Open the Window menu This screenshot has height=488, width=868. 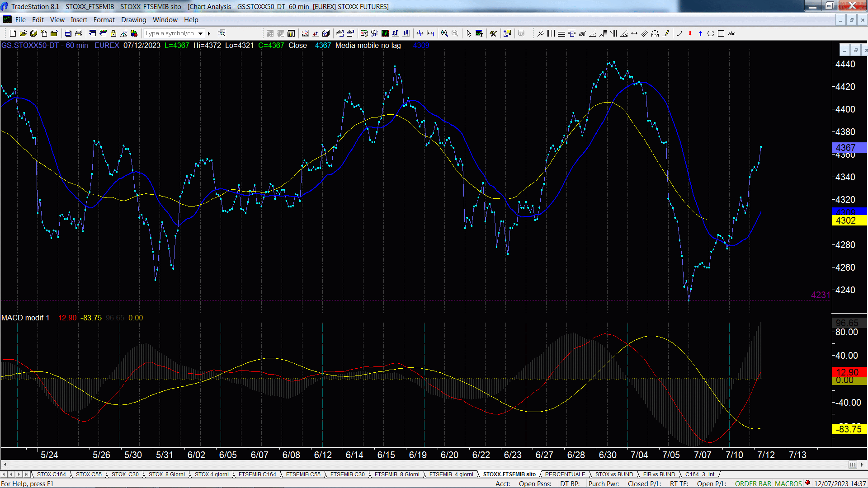(165, 19)
